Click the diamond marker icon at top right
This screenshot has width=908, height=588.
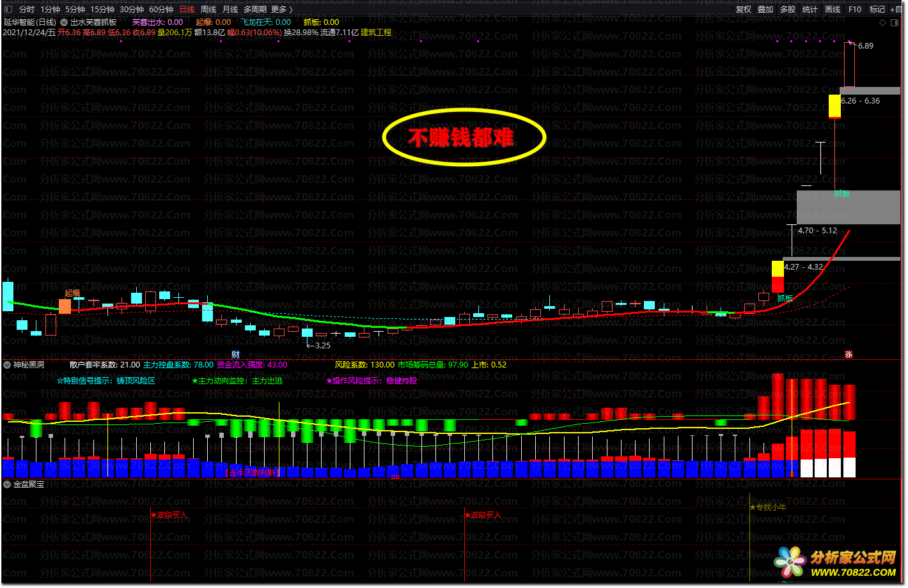(883, 22)
